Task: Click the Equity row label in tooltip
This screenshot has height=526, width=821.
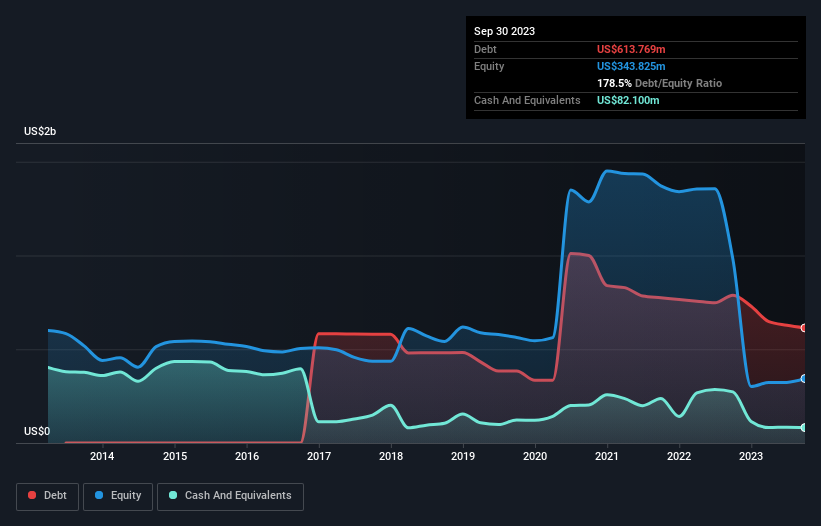Action: tap(489, 66)
